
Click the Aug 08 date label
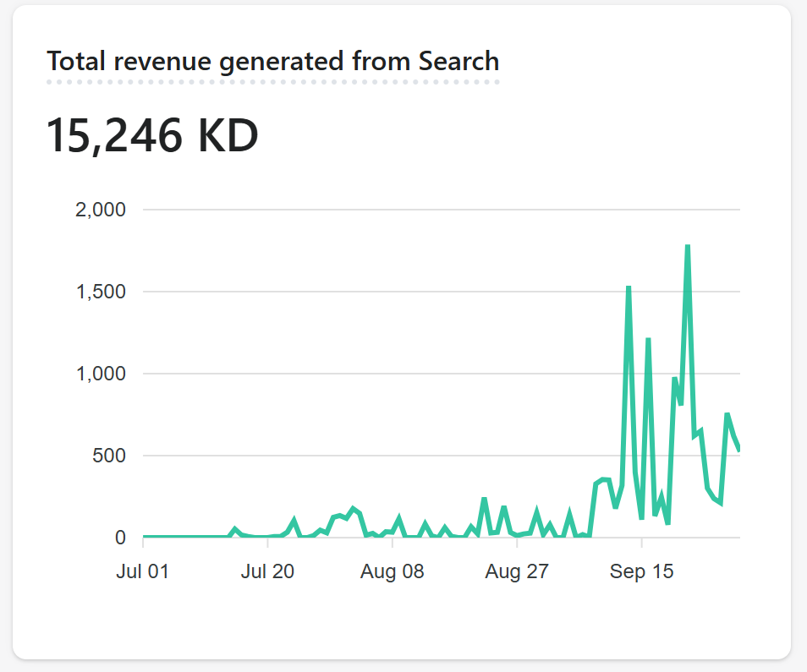tap(392, 571)
